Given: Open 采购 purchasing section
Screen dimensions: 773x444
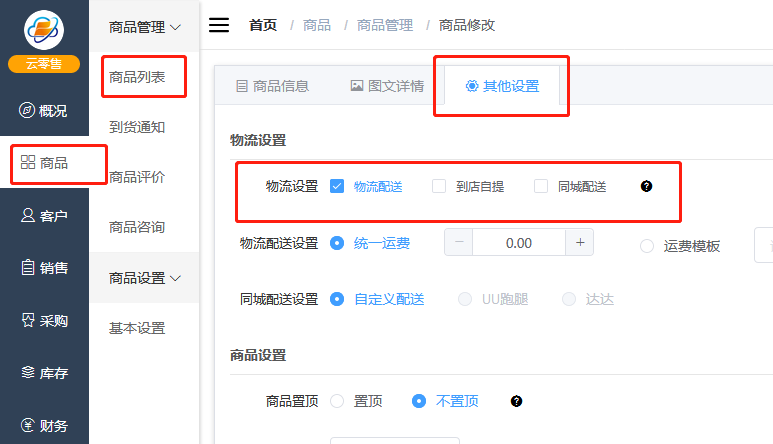Looking at the screenshot, I should 44,321.
